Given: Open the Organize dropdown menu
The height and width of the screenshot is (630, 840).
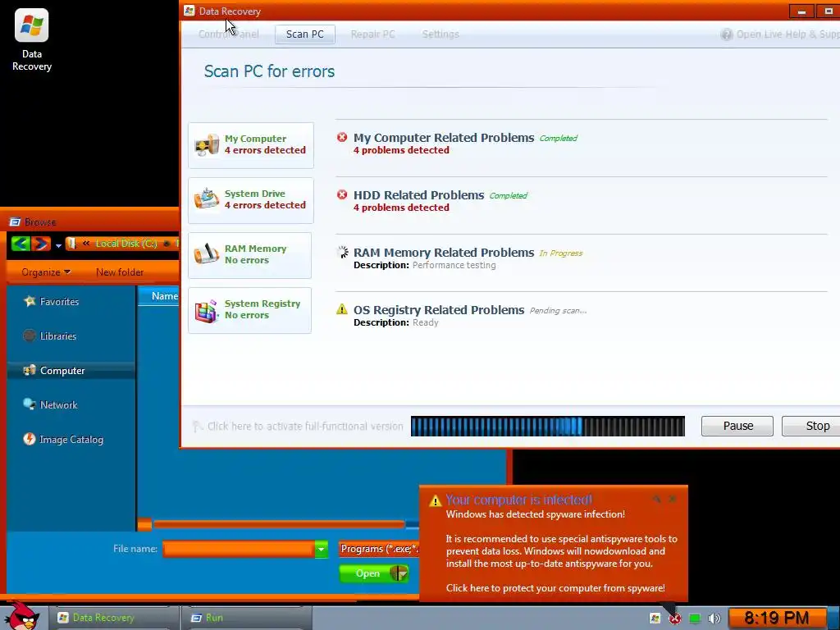Looking at the screenshot, I should (x=46, y=272).
